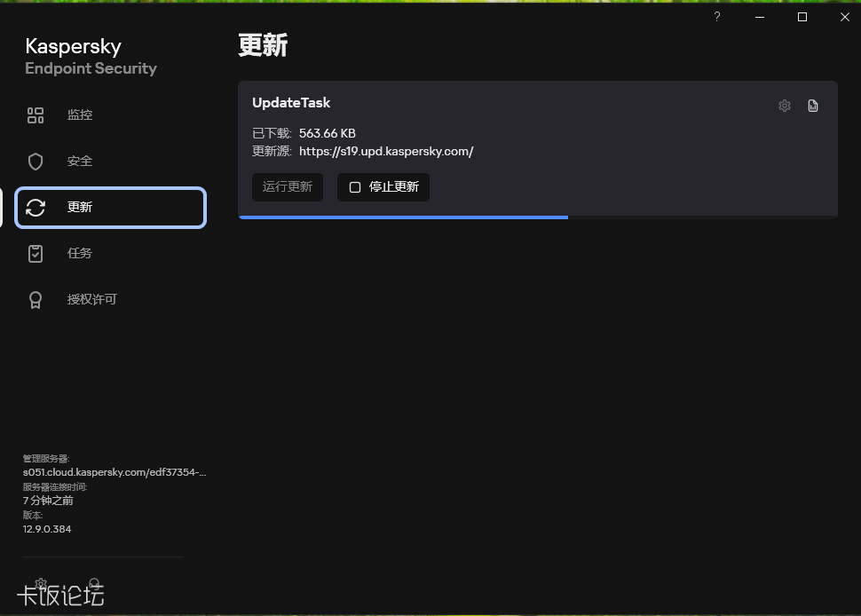Minimize the Kaspersky window
The image size is (861, 616).
tap(760, 17)
